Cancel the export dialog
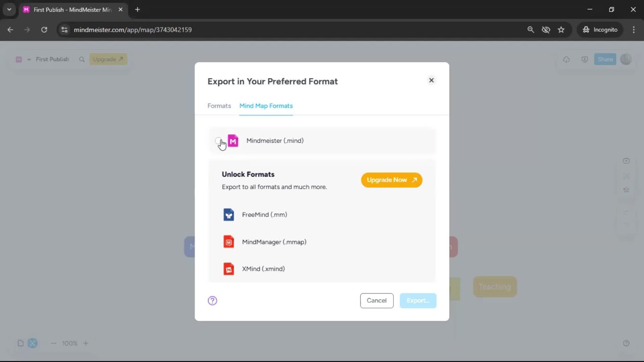The height and width of the screenshot is (362, 644). click(377, 301)
